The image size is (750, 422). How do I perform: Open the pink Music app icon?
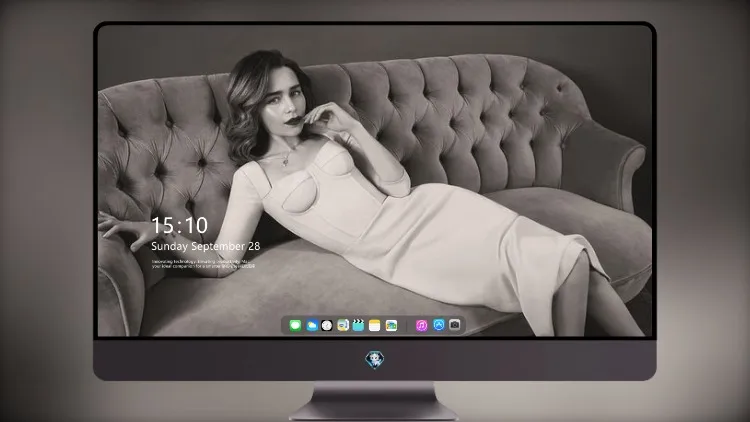point(421,325)
